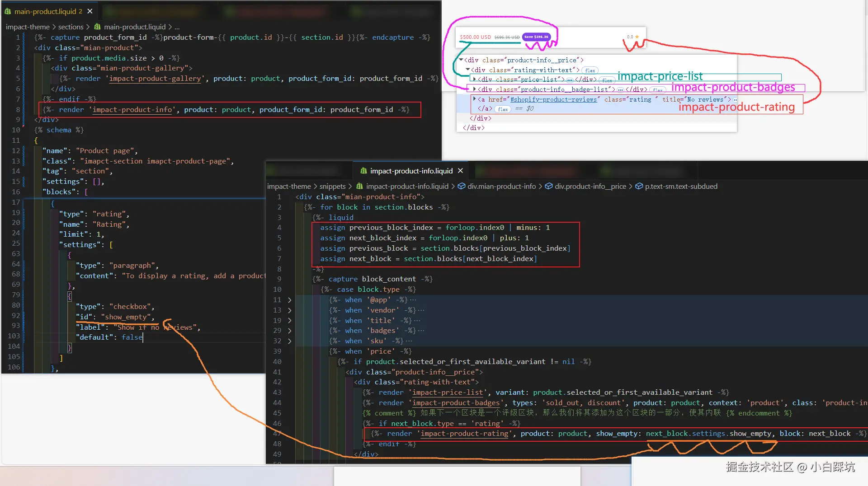The width and height of the screenshot is (868, 486).
Task: Click the $500.00 USD sale price
Action: tap(475, 37)
